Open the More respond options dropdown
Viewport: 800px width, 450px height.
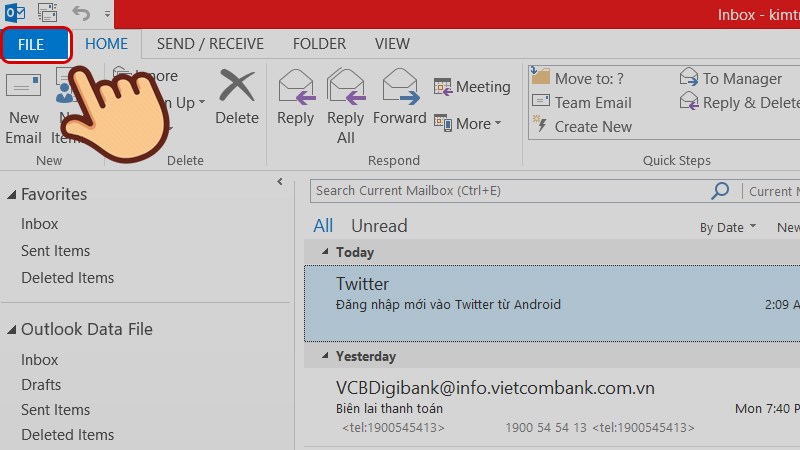click(x=468, y=123)
